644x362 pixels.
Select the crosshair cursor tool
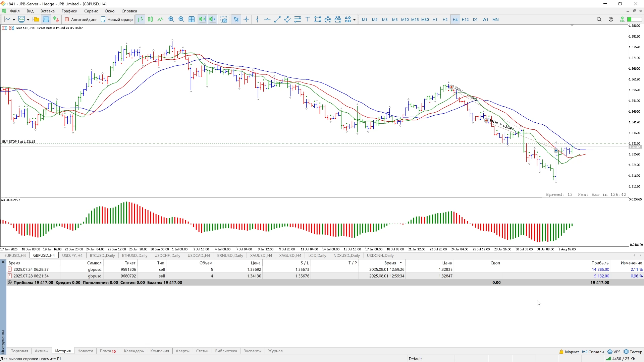click(246, 19)
